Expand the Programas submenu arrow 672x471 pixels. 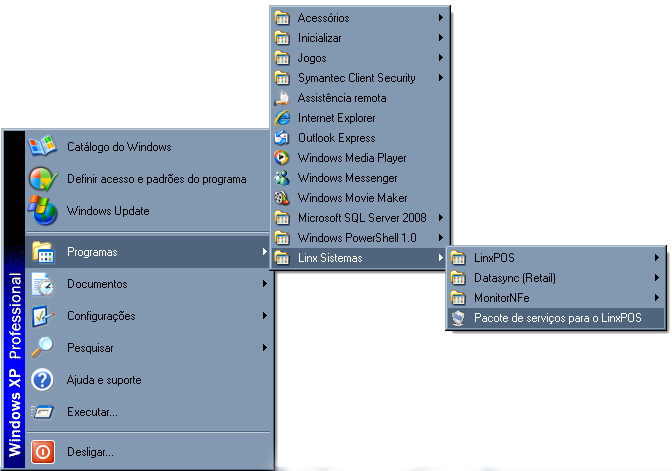click(x=265, y=252)
